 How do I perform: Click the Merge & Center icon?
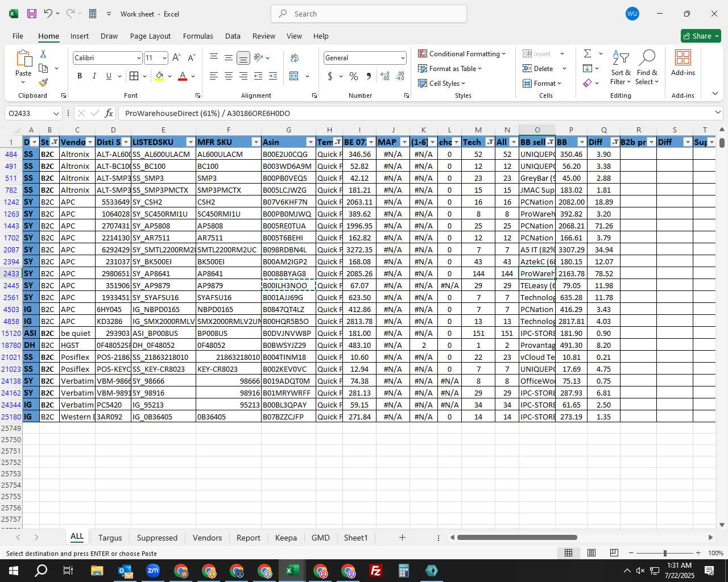[x=294, y=76]
